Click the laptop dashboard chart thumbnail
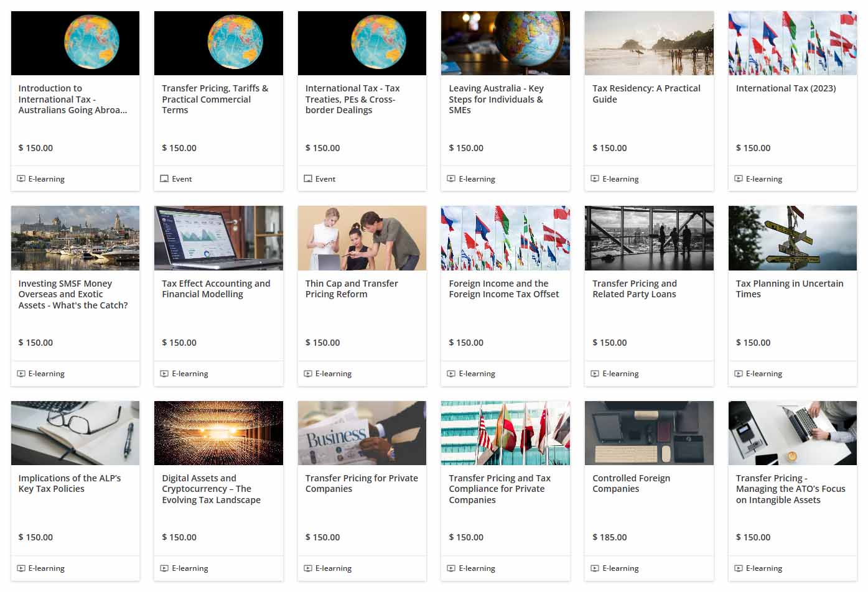 218,238
